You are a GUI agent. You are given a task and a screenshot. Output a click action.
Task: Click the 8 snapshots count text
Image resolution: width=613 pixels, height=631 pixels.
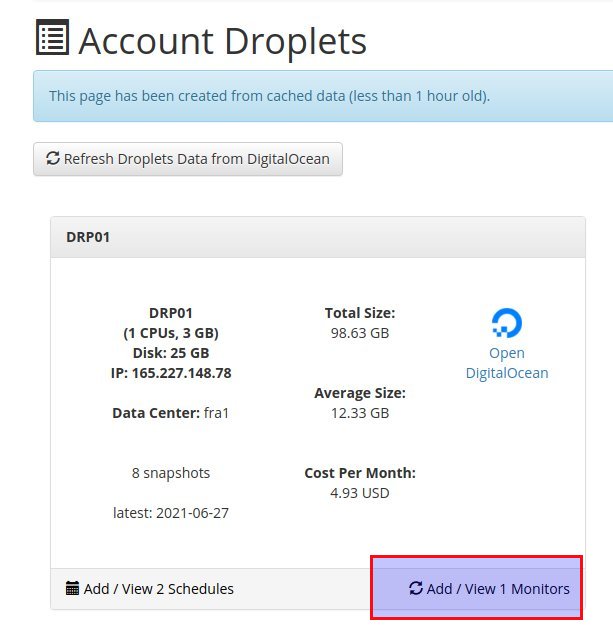(171, 473)
